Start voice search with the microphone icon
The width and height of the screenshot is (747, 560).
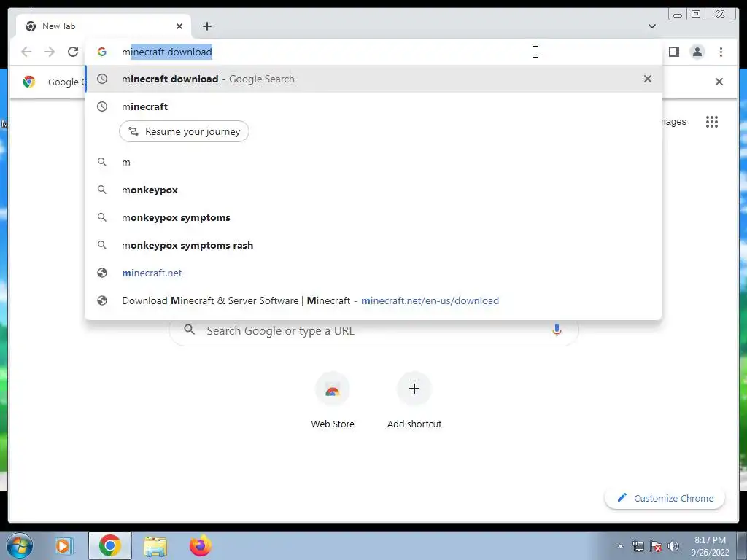point(557,330)
